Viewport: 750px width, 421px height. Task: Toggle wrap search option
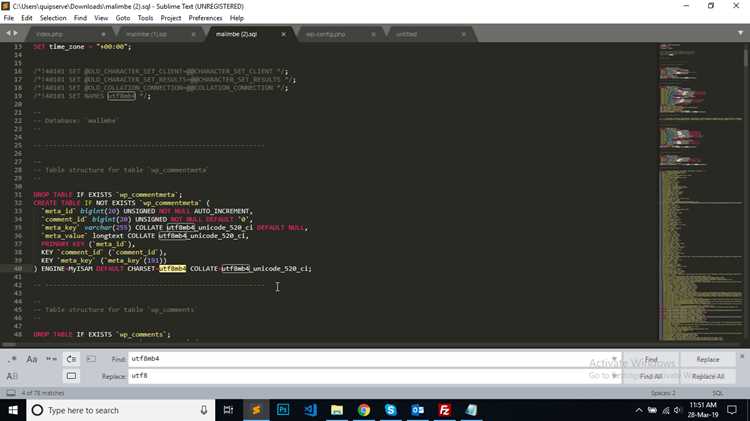pyautogui.click(x=71, y=359)
